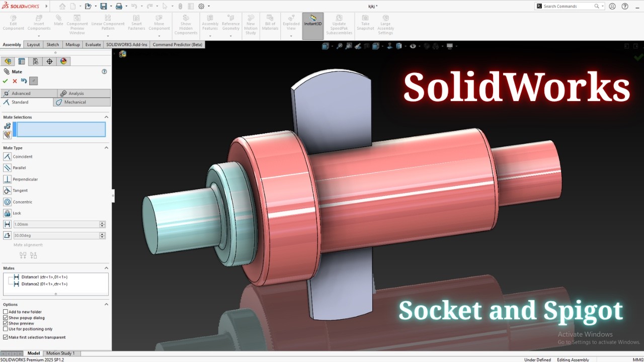644x362 pixels.
Task: Open the DisplayManager color wheel tab
Action: (x=63, y=61)
